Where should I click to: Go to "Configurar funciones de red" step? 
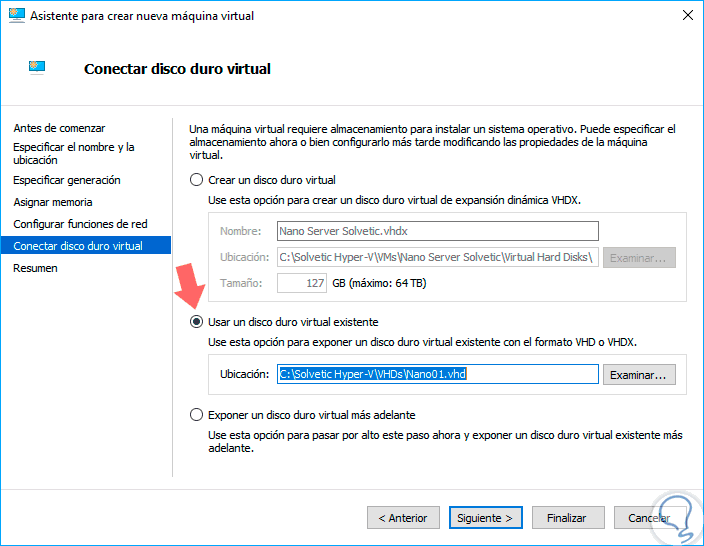pyautogui.click(x=78, y=224)
